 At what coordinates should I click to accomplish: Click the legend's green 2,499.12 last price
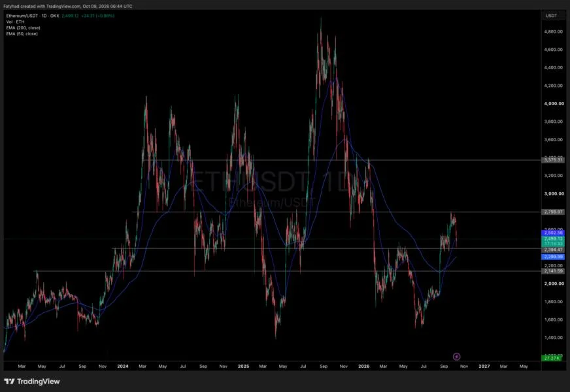70,16
